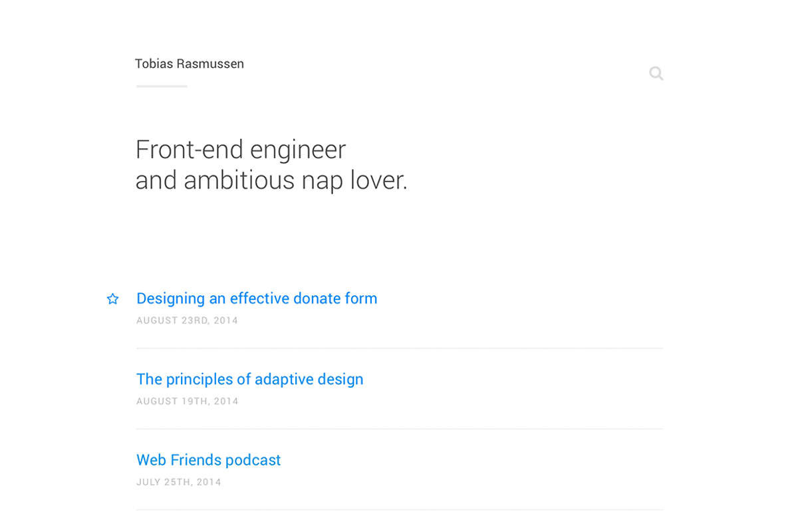The width and height of the screenshot is (798, 532).
Task: Read 'The principles of adaptive design' post
Action: (249, 379)
